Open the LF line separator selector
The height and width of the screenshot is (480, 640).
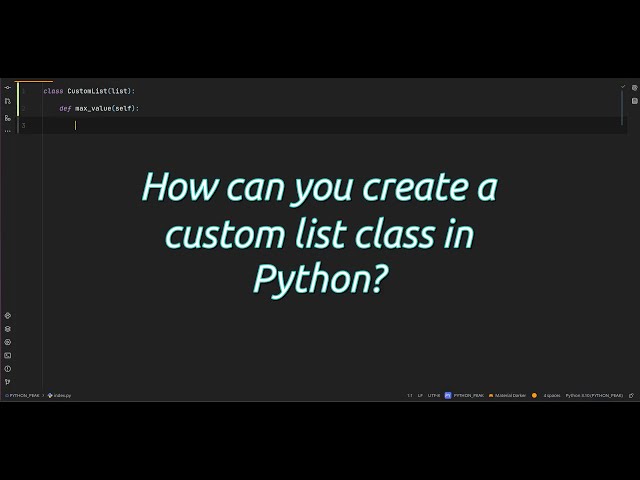tap(420, 395)
